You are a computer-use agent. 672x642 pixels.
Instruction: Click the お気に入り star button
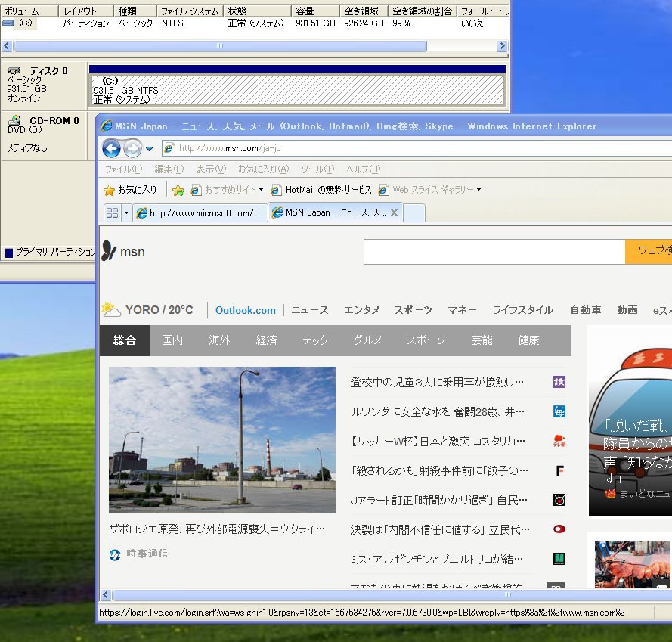click(x=130, y=190)
